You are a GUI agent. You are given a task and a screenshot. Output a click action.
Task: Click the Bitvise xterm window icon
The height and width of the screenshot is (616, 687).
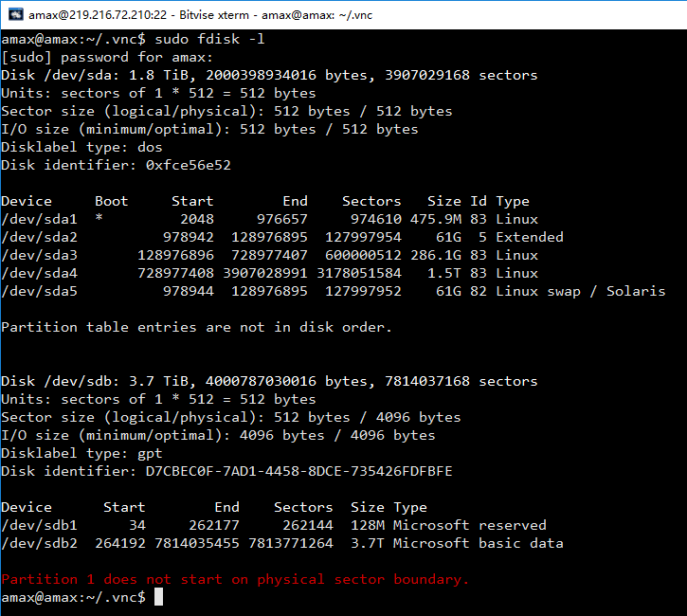[x=16, y=14]
